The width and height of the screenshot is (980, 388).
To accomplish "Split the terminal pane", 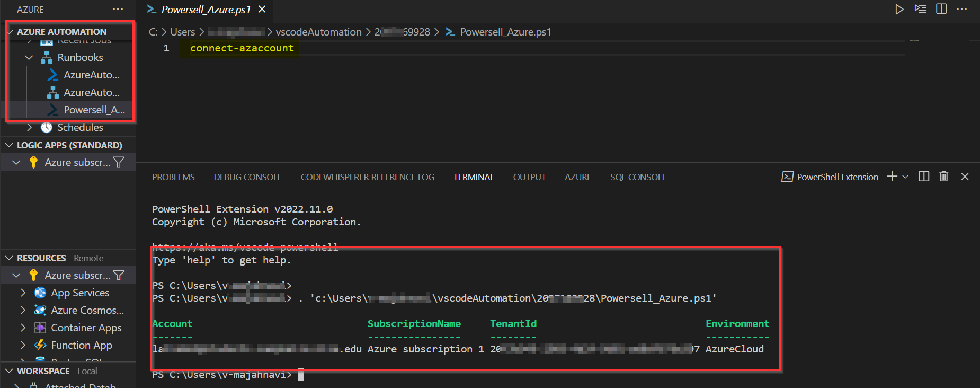I will 924,177.
